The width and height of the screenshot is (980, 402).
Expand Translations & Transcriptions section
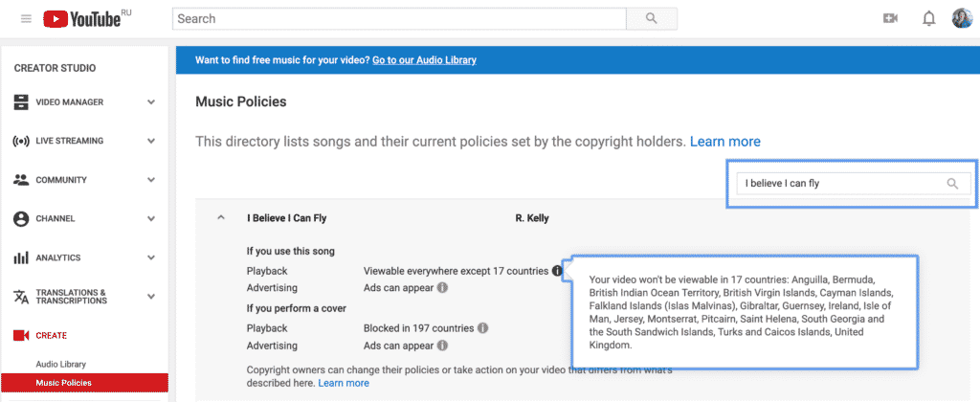coord(150,297)
